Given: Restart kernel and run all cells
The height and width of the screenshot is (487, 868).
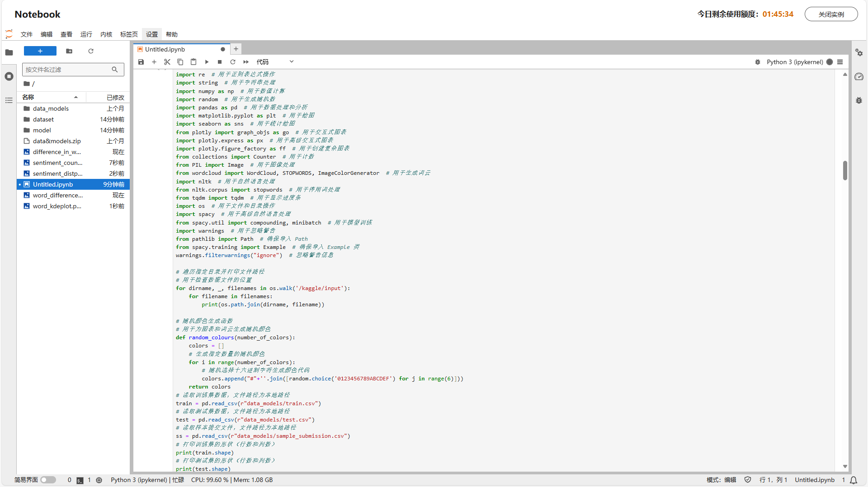Looking at the screenshot, I should click(x=246, y=62).
